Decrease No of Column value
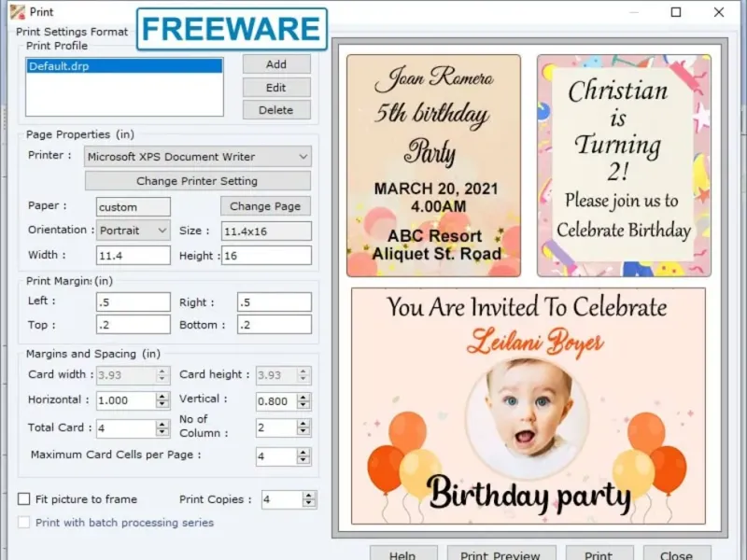This screenshot has height=560, width=747. (x=303, y=432)
